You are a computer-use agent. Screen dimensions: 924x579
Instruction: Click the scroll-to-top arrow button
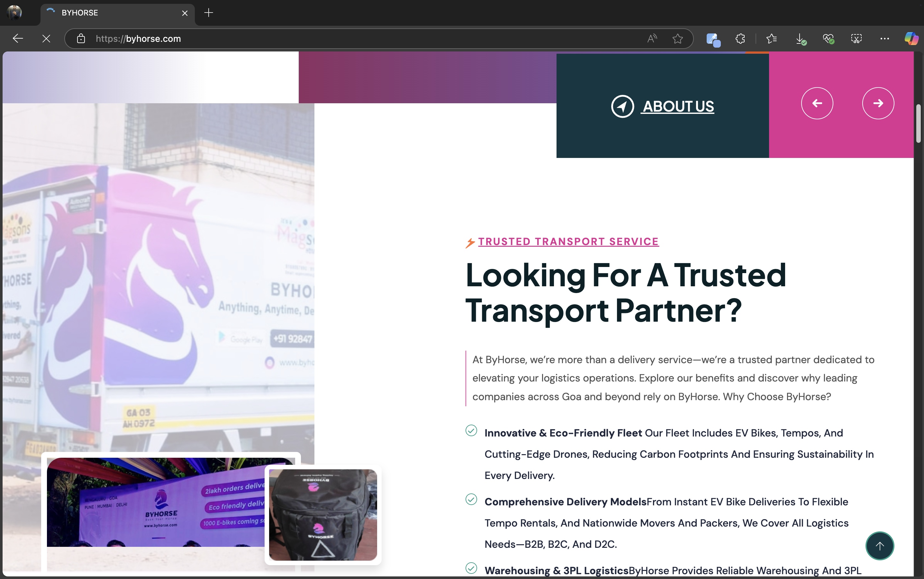click(x=880, y=546)
